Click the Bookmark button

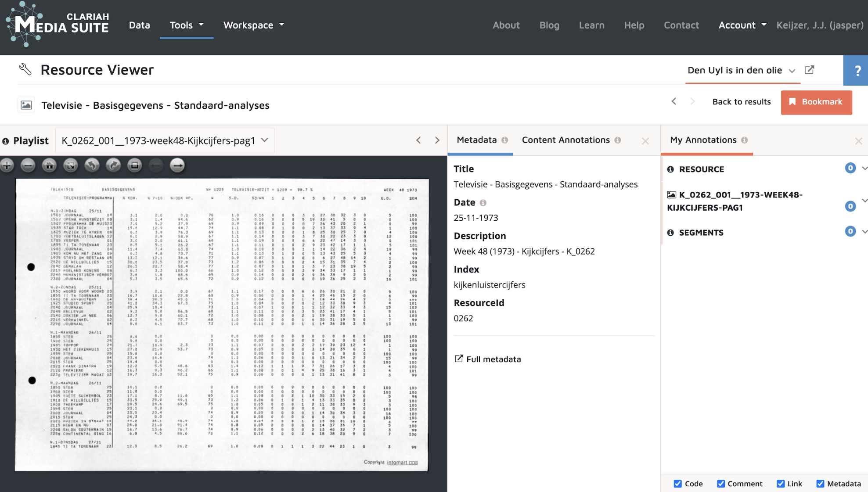click(x=816, y=102)
